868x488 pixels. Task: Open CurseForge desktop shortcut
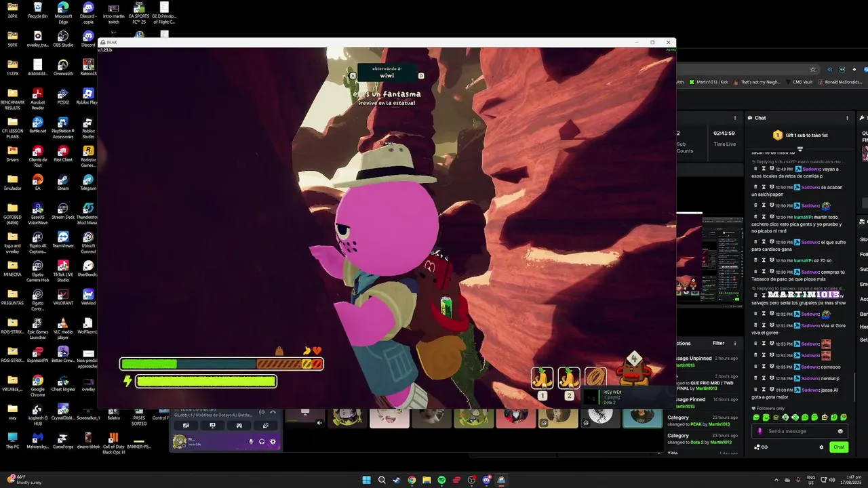click(x=63, y=441)
